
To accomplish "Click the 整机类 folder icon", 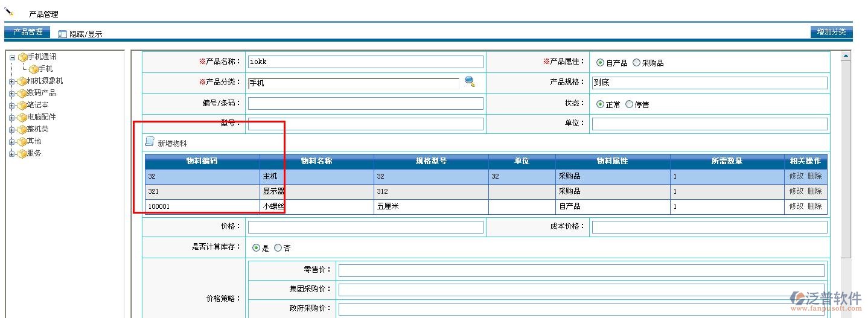I will (x=22, y=129).
